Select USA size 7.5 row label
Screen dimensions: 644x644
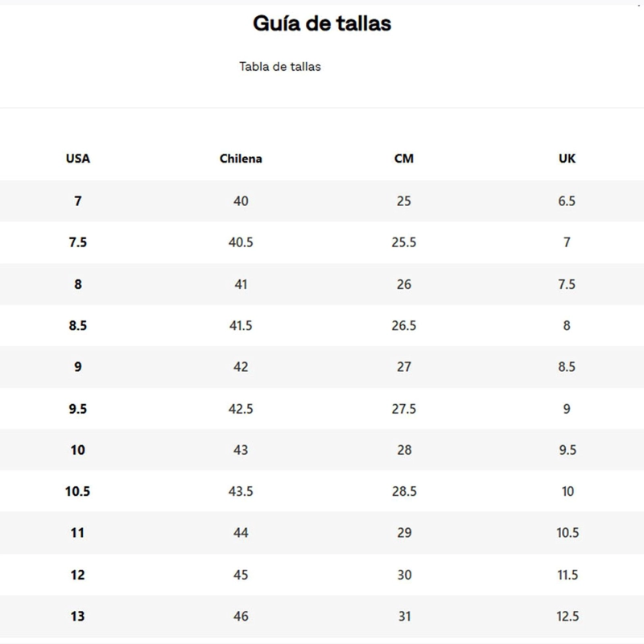(x=77, y=242)
